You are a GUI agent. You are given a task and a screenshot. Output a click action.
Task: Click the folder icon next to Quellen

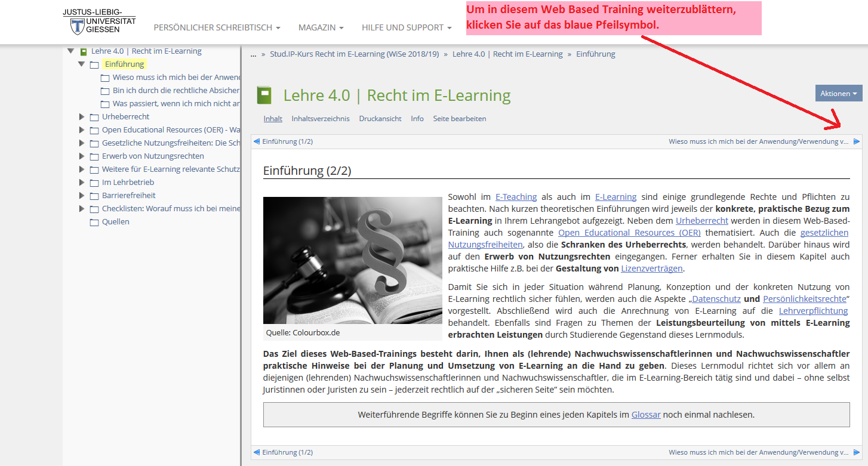click(94, 222)
